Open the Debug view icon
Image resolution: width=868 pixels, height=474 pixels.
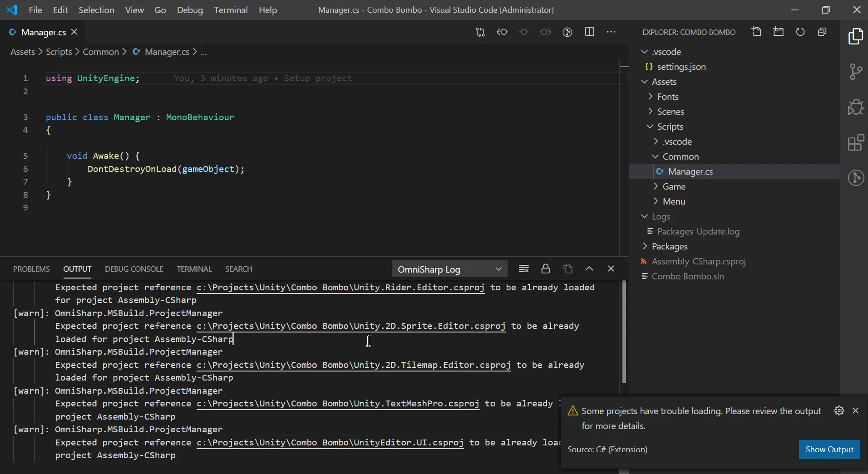click(x=855, y=108)
